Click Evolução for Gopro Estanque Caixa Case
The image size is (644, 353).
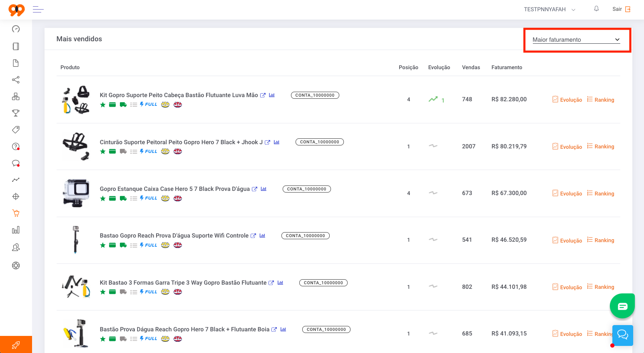(x=567, y=193)
